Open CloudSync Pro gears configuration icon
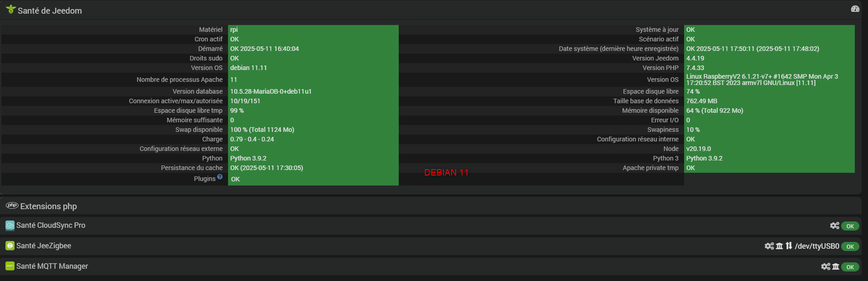The width and height of the screenshot is (868, 281). click(834, 226)
